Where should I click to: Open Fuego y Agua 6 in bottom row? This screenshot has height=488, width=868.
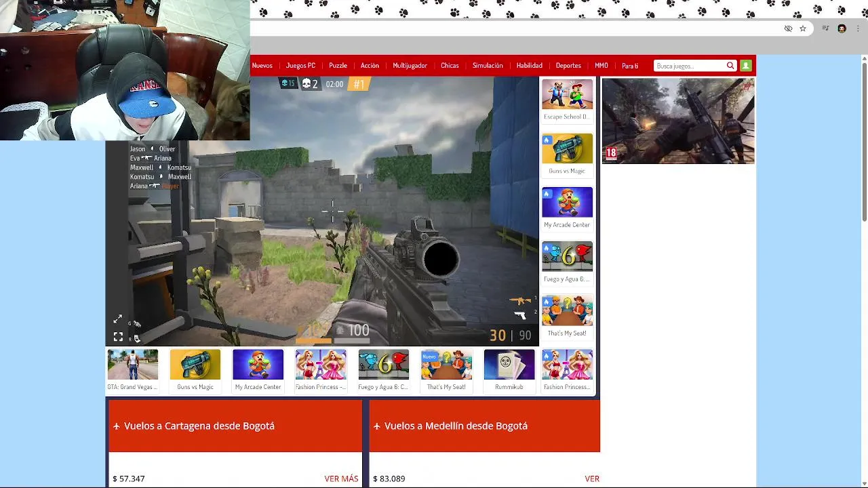click(383, 365)
